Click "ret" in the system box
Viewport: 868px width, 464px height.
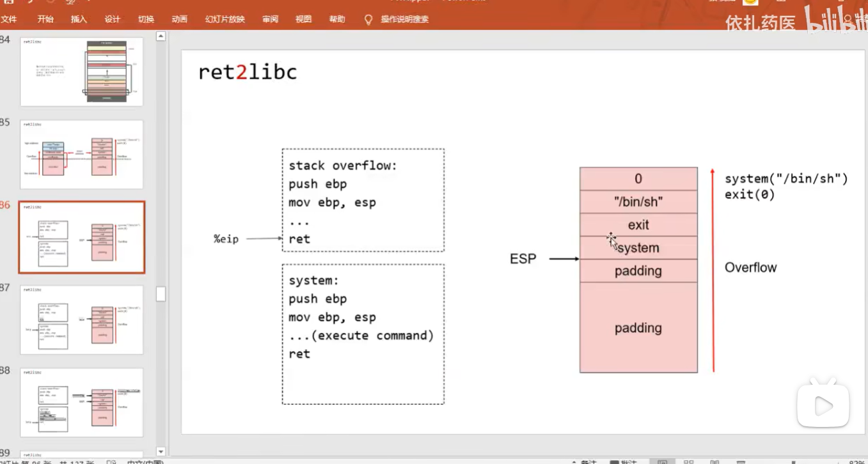pyautogui.click(x=299, y=354)
